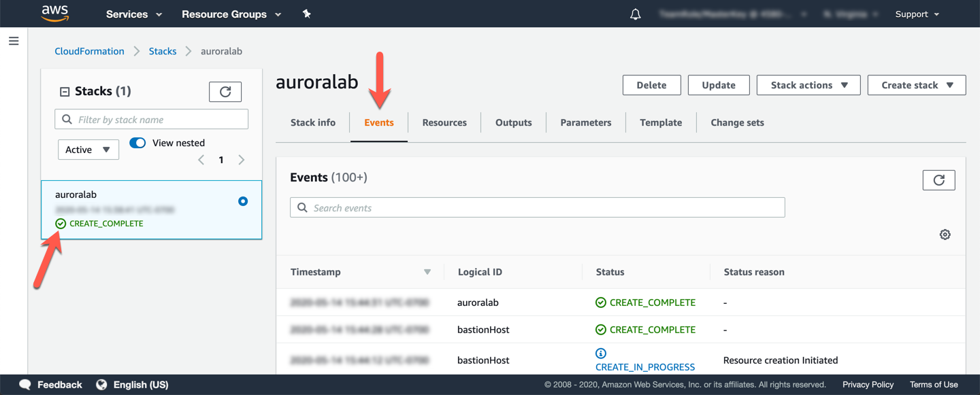Change language from English (US)
980x395 pixels.
coord(141,385)
